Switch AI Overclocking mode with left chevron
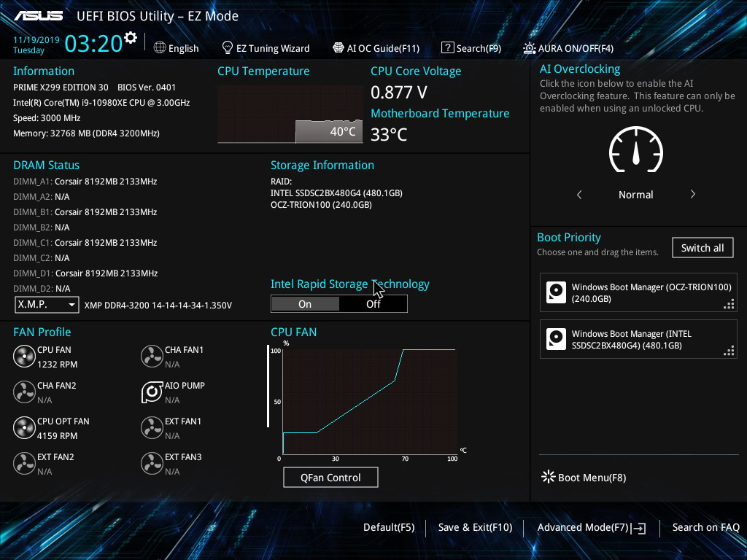Viewport: 747px width, 560px height. [579, 194]
